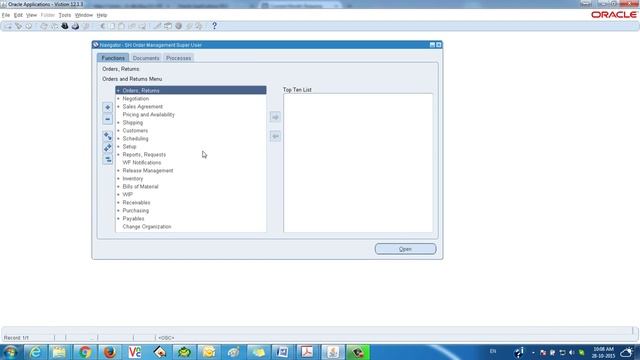
Task: Click the Switch Responsibilities hat icon
Action: coord(64,26)
